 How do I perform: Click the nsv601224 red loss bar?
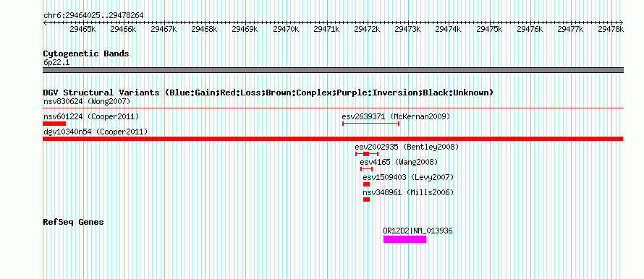click(x=54, y=124)
